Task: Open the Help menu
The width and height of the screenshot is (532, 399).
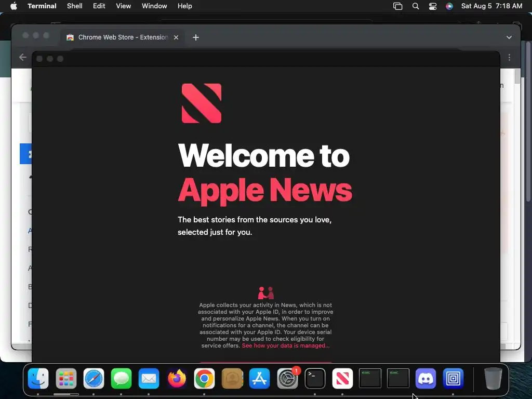Action: pyautogui.click(x=185, y=6)
